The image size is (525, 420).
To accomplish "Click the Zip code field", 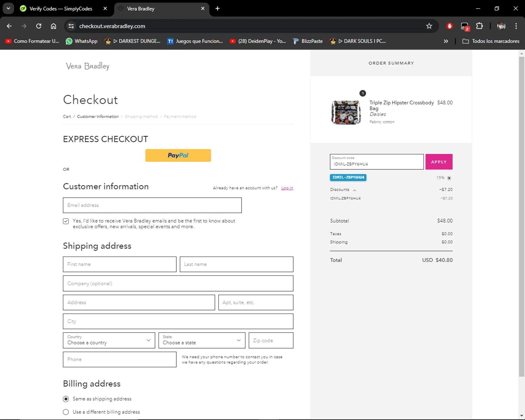I will pos(271,340).
